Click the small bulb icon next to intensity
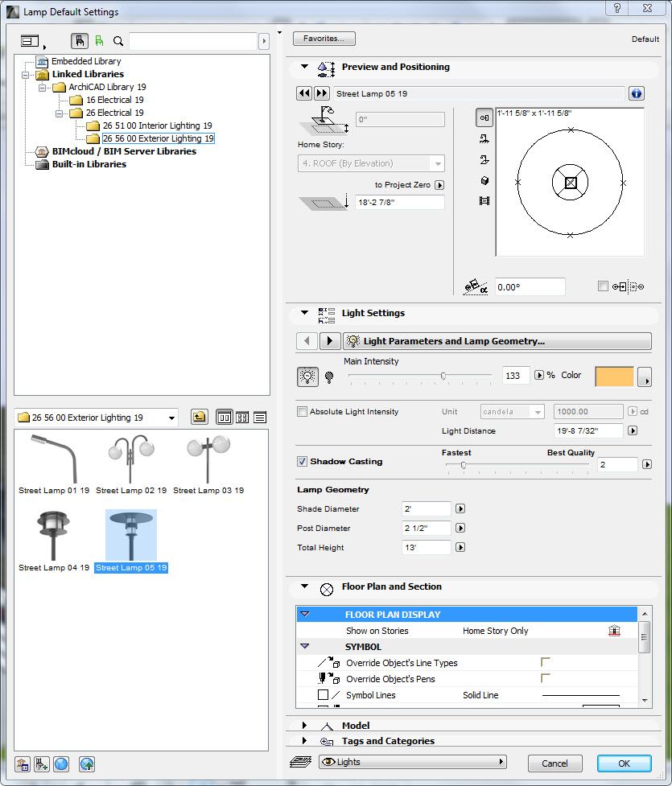672x786 pixels. click(329, 377)
